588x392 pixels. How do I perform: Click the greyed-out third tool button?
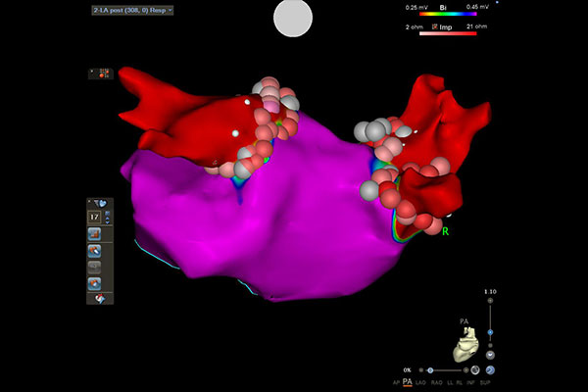click(x=96, y=267)
